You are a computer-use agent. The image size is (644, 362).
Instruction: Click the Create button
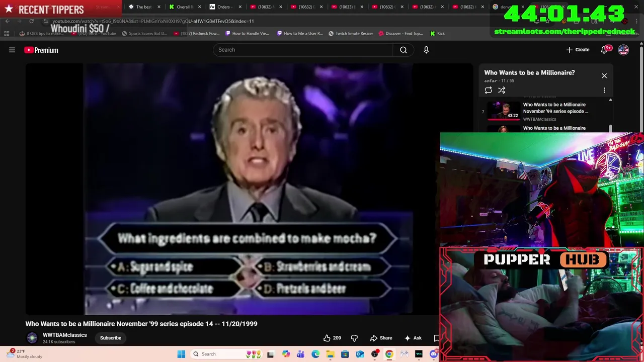(x=578, y=50)
